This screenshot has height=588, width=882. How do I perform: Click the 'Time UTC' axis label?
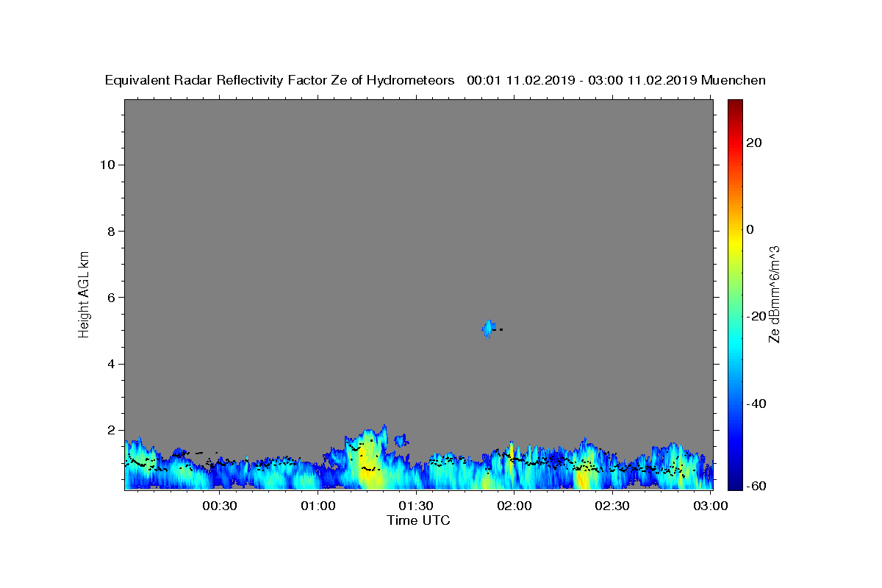click(x=418, y=520)
